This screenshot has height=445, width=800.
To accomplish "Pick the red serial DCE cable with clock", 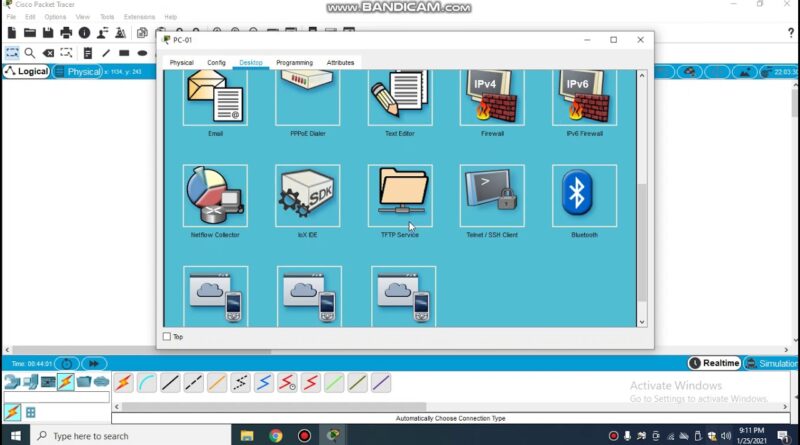I will (x=287, y=383).
